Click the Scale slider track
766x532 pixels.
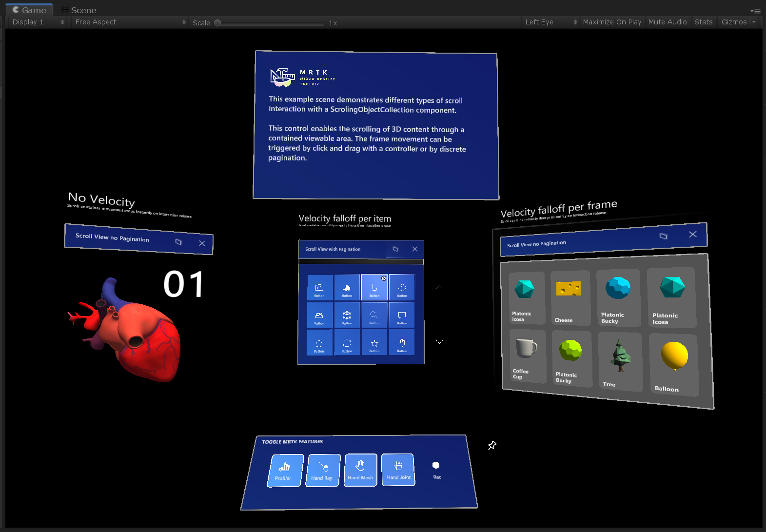tap(270, 23)
